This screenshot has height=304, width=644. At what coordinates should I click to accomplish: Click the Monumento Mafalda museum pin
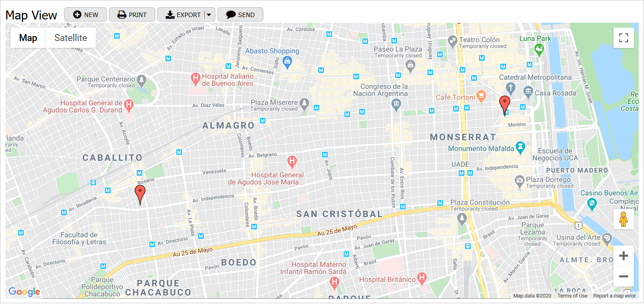coord(520,148)
